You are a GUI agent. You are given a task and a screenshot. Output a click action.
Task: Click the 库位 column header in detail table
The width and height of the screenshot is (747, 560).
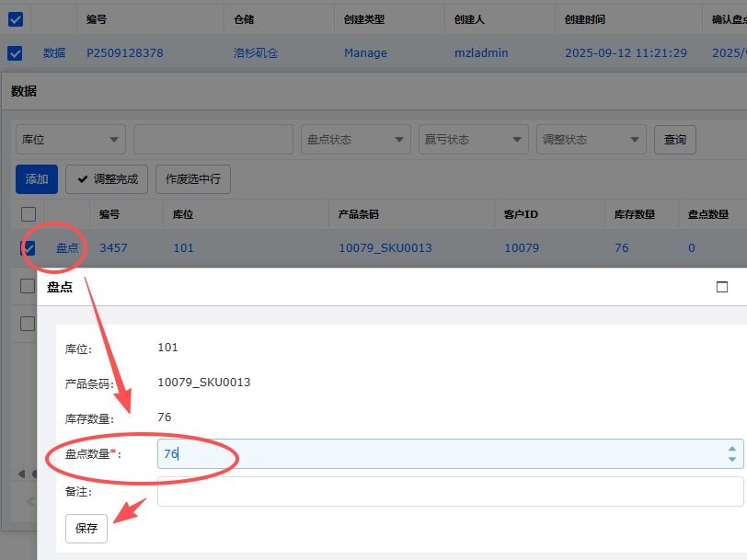pyautogui.click(x=183, y=214)
